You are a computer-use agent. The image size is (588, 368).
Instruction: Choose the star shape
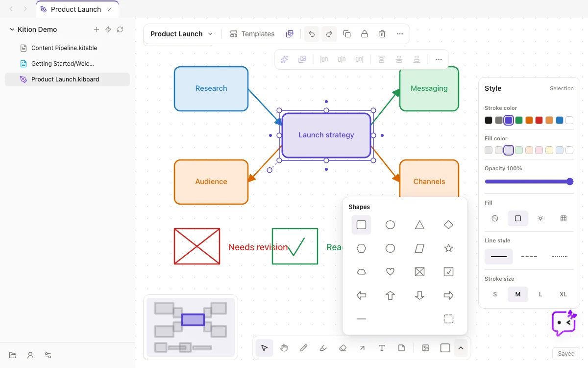pyautogui.click(x=448, y=248)
